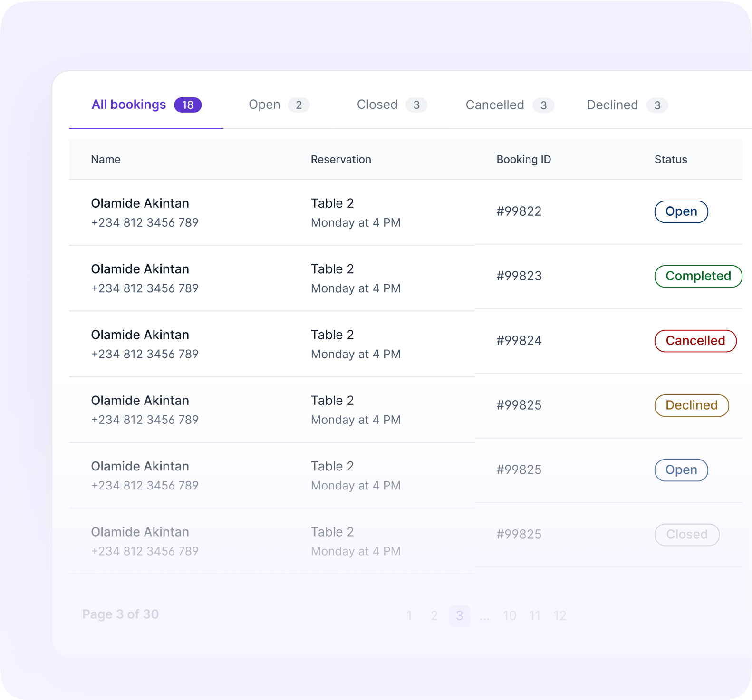752x700 pixels.
Task: Click the brown Declined status badge
Action: click(x=691, y=405)
